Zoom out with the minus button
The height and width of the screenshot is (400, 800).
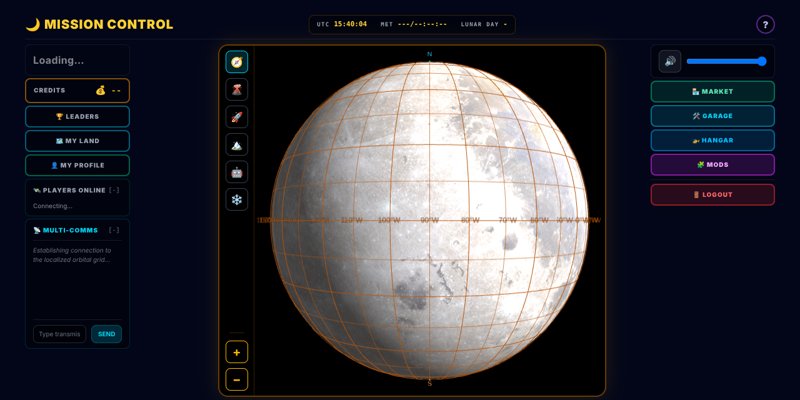(237, 380)
